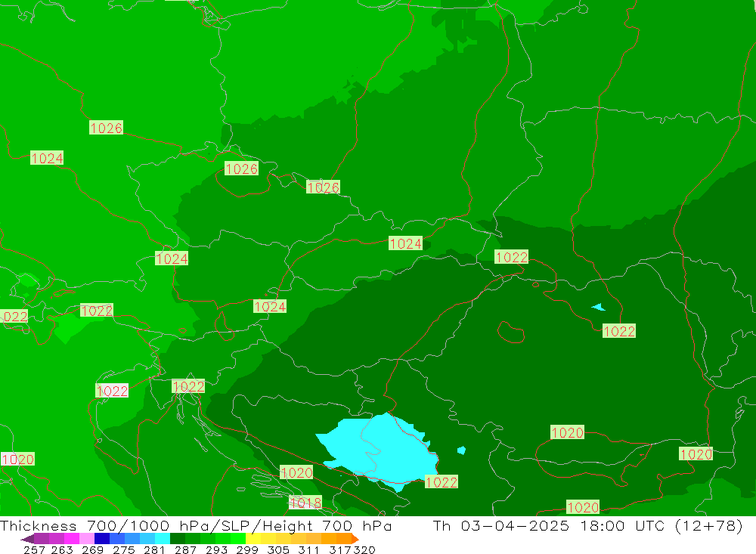Click the date text 03-04-2025
Image resolution: width=756 pixels, height=554 pixels.
pos(515,525)
